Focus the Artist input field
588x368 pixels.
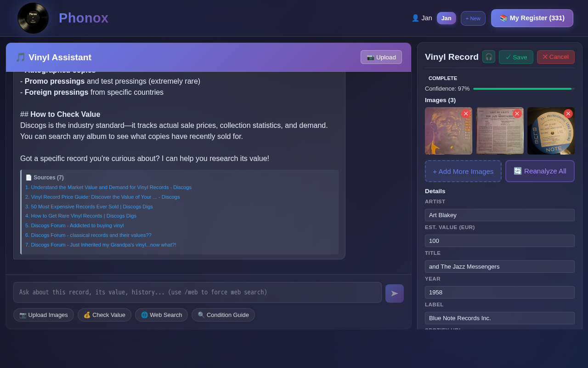(499, 215)
